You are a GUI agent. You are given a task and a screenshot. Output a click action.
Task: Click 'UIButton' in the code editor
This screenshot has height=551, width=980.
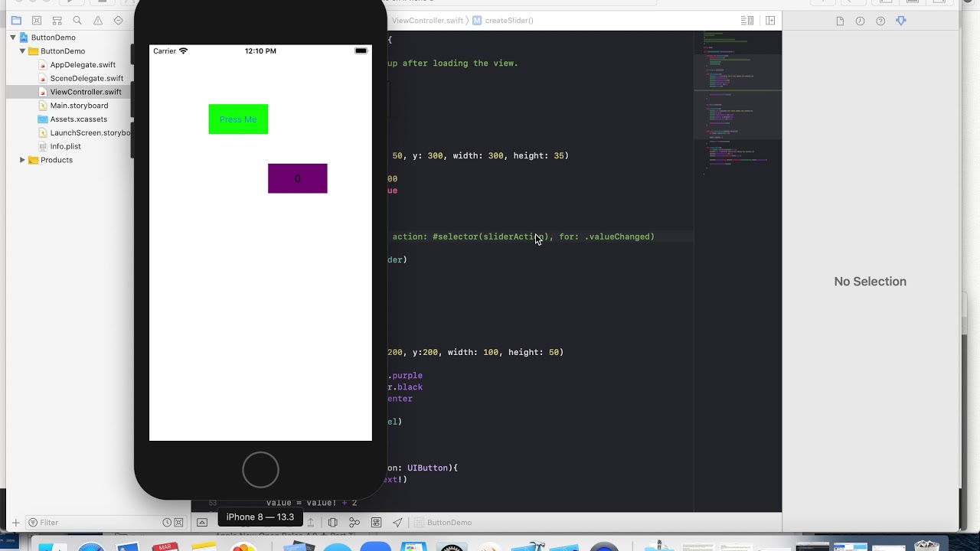430,468
